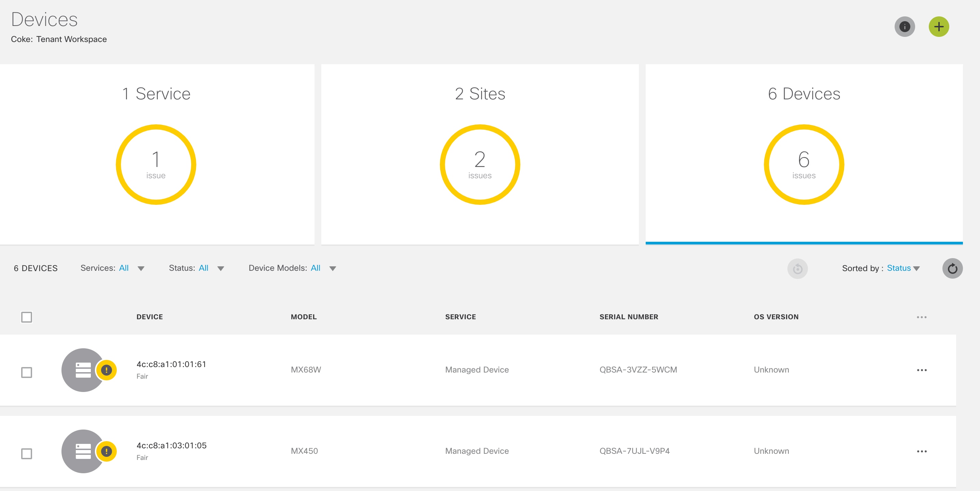Click the grayed history icon beside sort options
This screenshot has height=491, width=980.
[797, 268]
